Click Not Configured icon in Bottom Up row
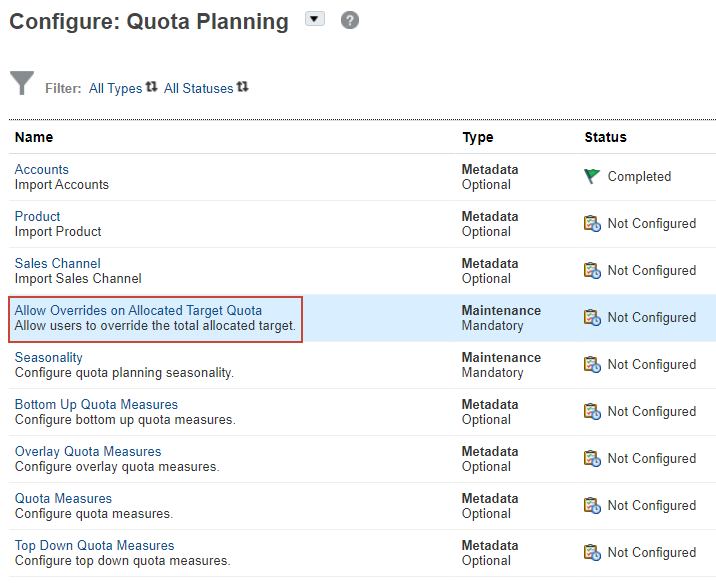The width and height of the screenshot is (716, 583). (592, 411)
